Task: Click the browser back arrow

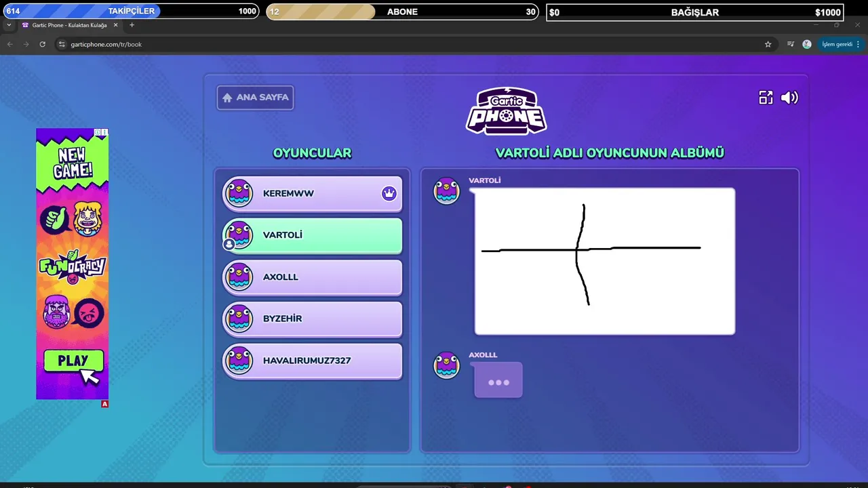Action: [x=9, y=44]
